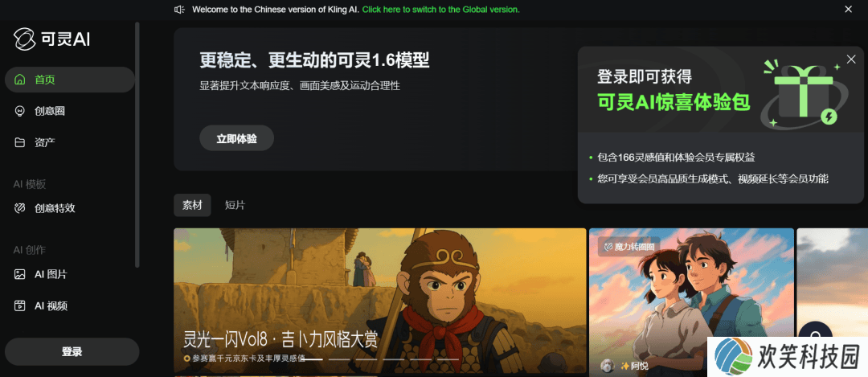The image size is (868, 377).
Task: Open the 创意圈 community icon
Action: tap(20, 111)
